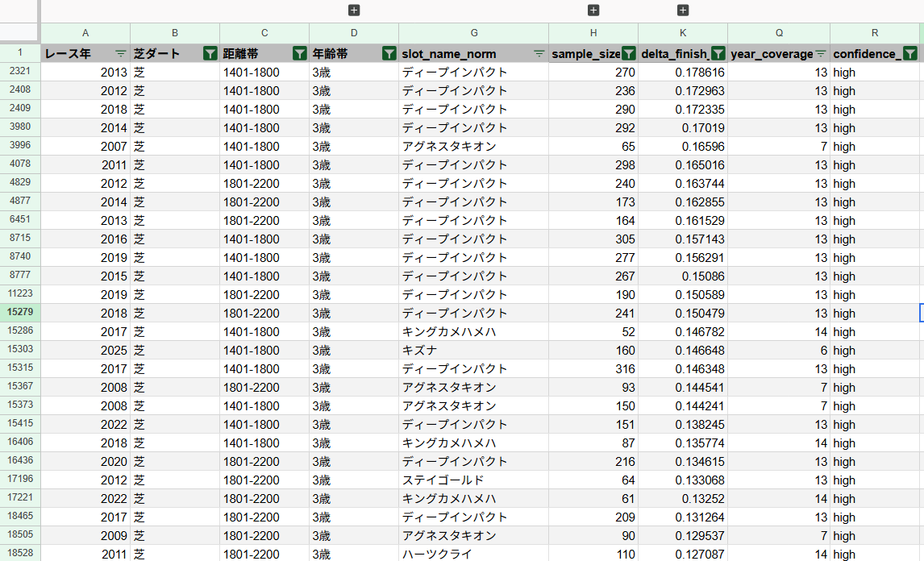Click cell with value 0.178616

tap(683, 72)
